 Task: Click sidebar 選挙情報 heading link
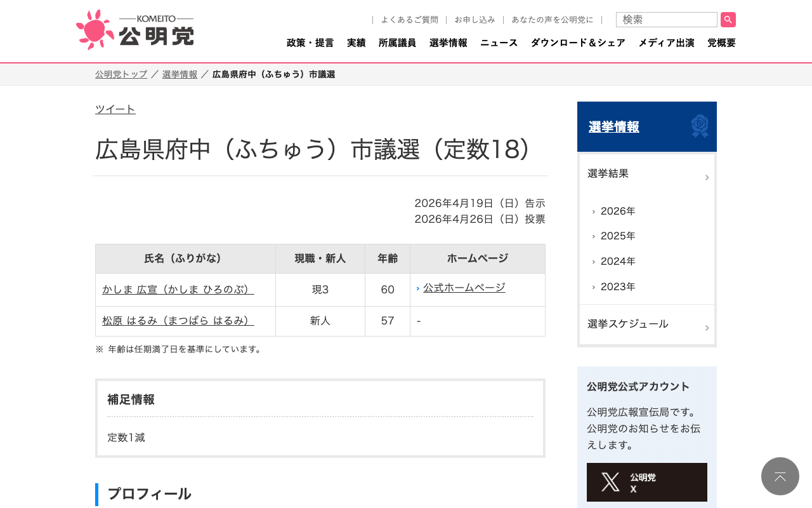point(614,127)
